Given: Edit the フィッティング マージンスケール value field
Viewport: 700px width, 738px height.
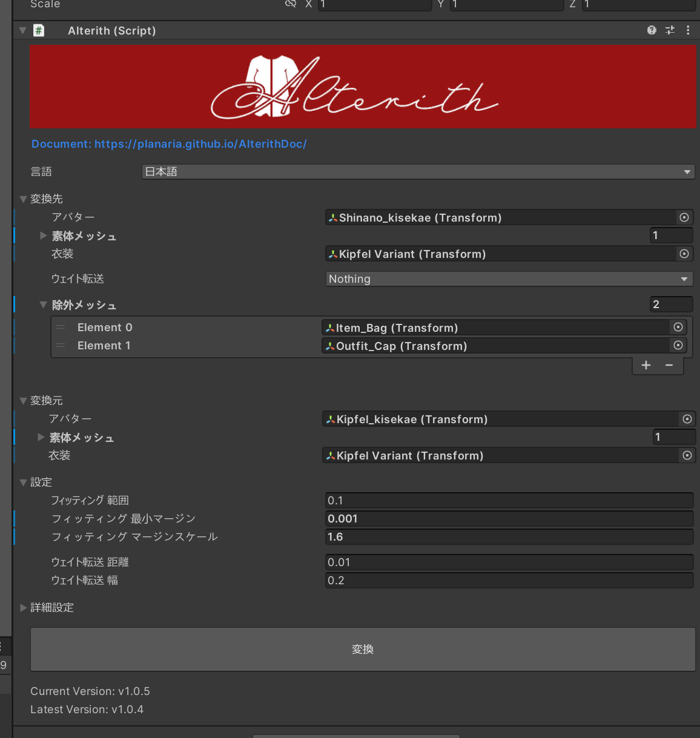Looking at the screenshot, I should [509, 537].
